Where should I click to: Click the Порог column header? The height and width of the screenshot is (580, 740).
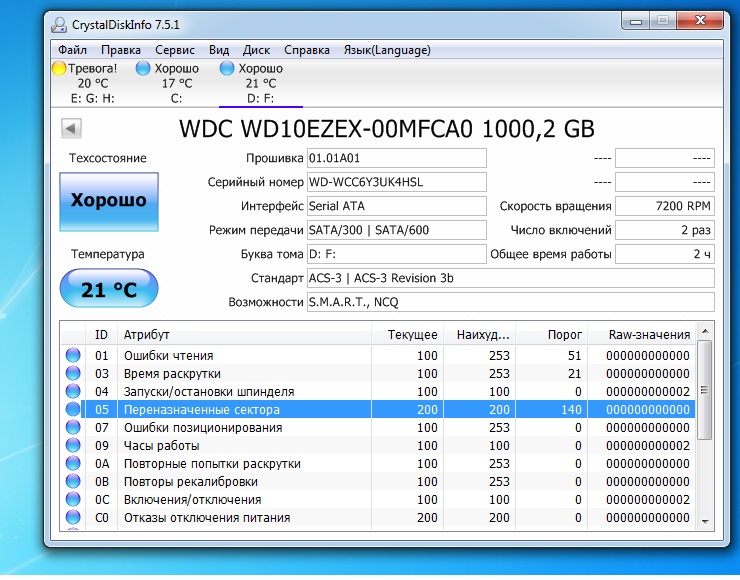point(552,335)
